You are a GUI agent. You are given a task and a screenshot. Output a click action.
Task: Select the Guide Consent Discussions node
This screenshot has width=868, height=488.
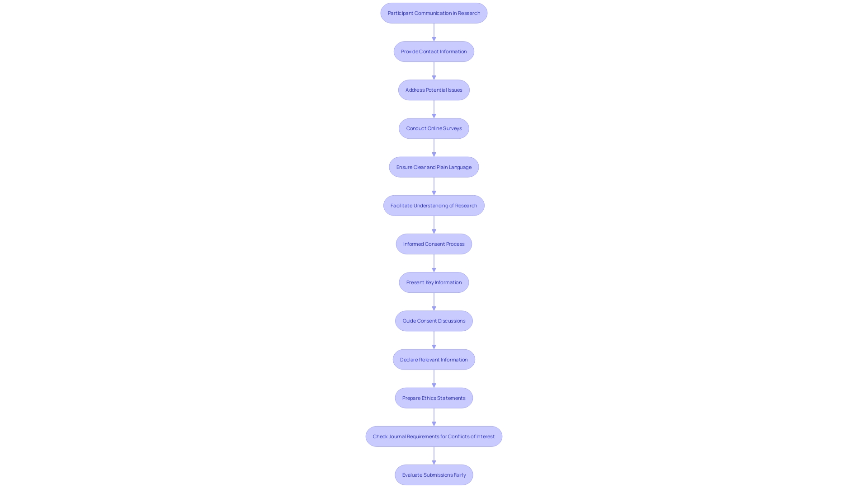click(434, 320)
